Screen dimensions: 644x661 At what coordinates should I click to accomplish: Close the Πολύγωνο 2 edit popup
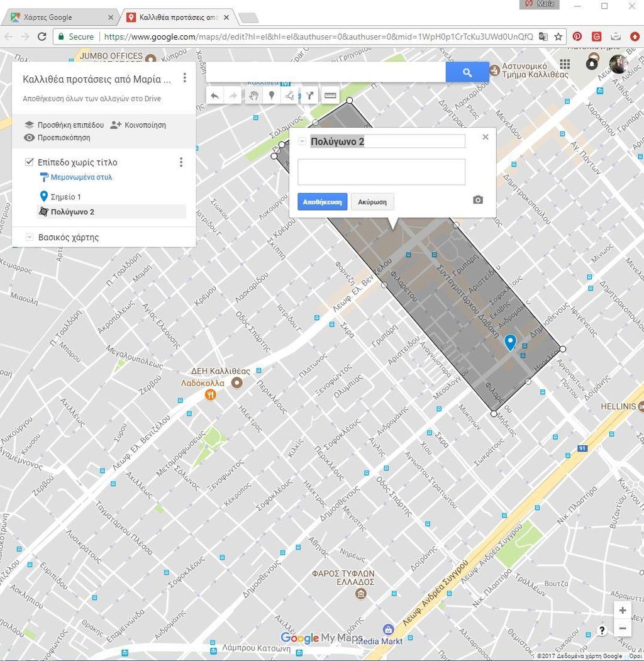pyautogui.click(x=486, y=137)
